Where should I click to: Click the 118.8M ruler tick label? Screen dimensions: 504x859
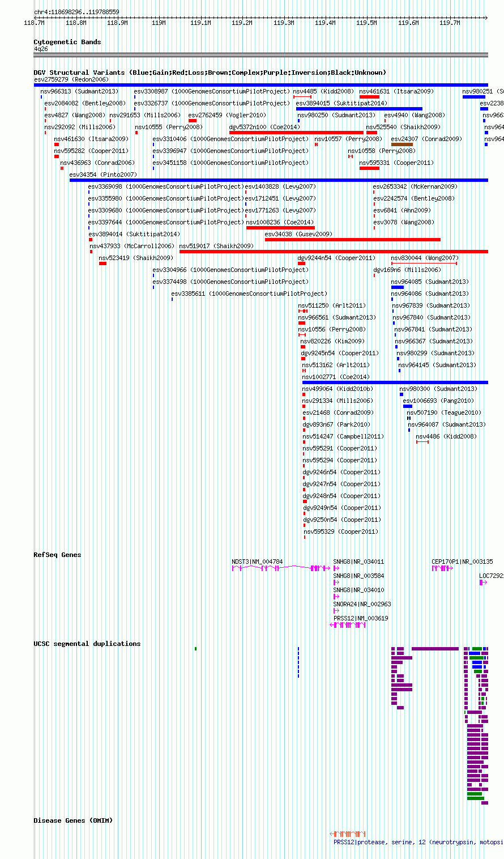[76, 23]
